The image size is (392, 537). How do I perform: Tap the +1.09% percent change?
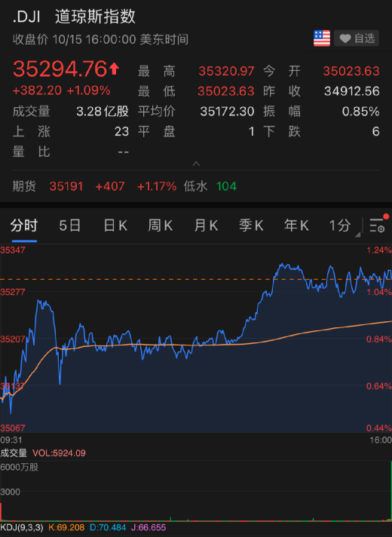[88, 91]
